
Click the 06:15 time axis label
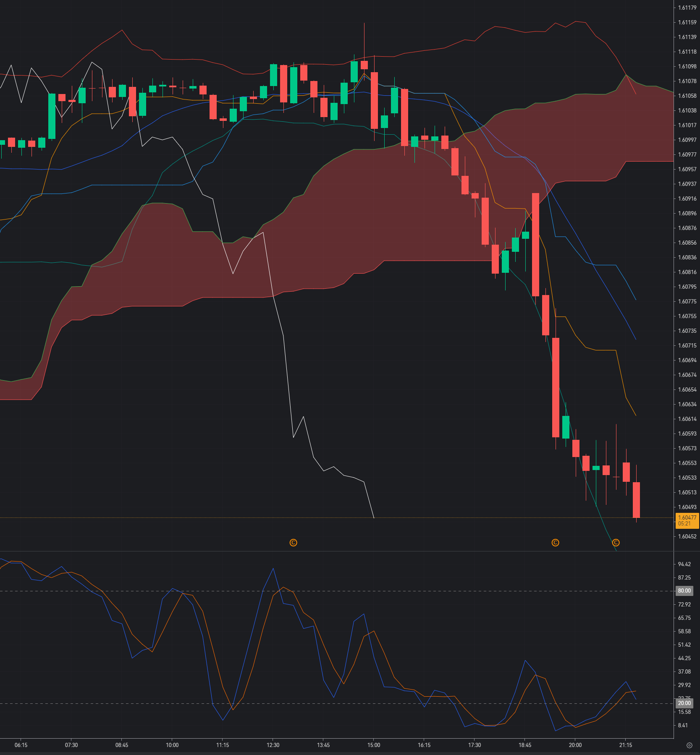[21, 745]
